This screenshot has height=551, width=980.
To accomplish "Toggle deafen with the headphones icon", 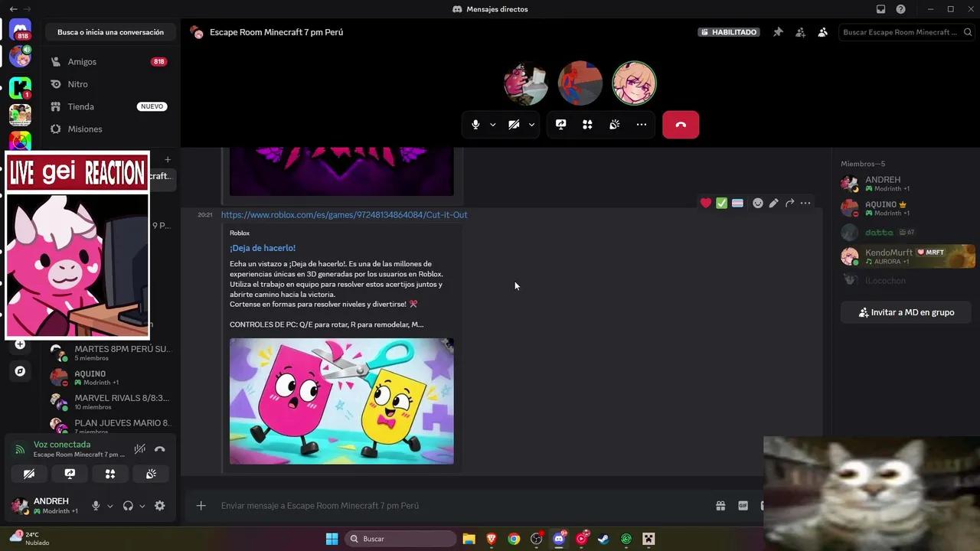I will coord(128,506).
